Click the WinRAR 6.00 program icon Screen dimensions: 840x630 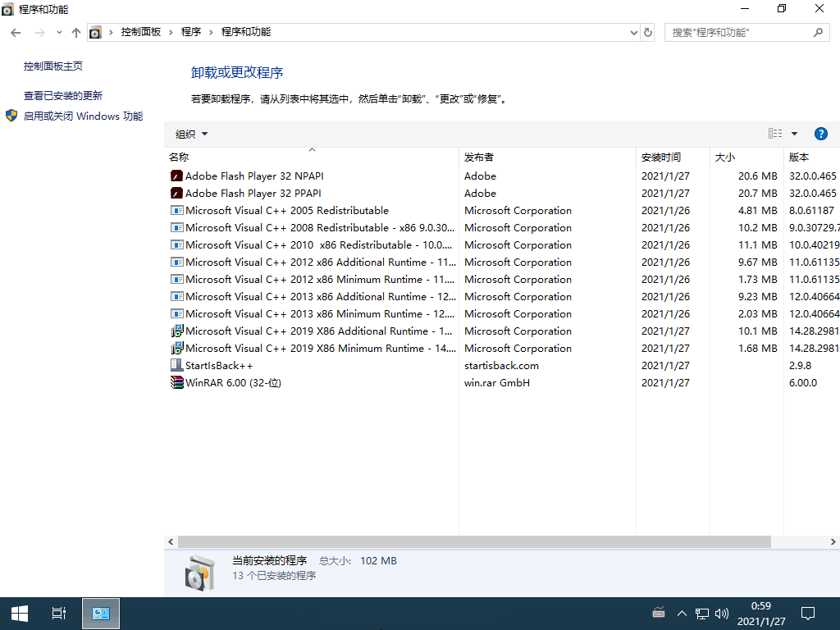point(176,382)
